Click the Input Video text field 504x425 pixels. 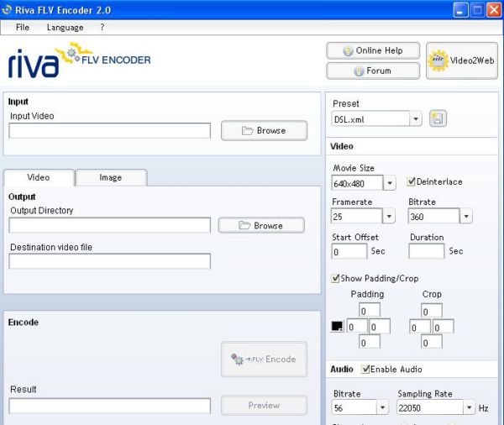pos(109,131)
